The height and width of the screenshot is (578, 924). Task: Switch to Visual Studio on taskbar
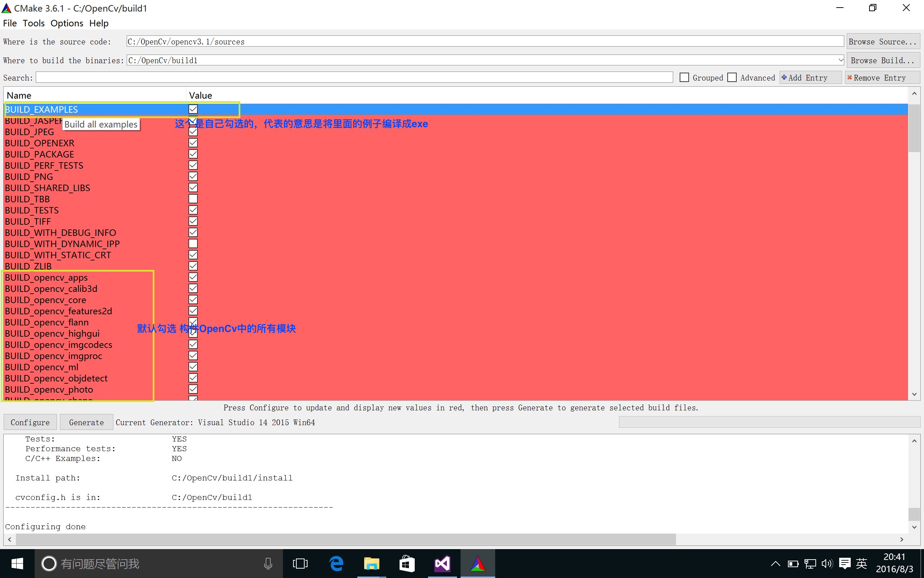click(x=442, y=564)
